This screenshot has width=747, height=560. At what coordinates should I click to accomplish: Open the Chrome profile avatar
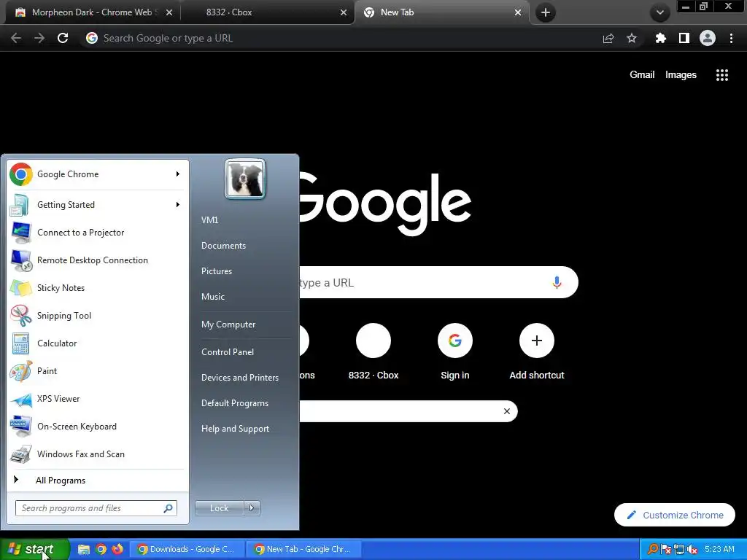coord(708,38)
